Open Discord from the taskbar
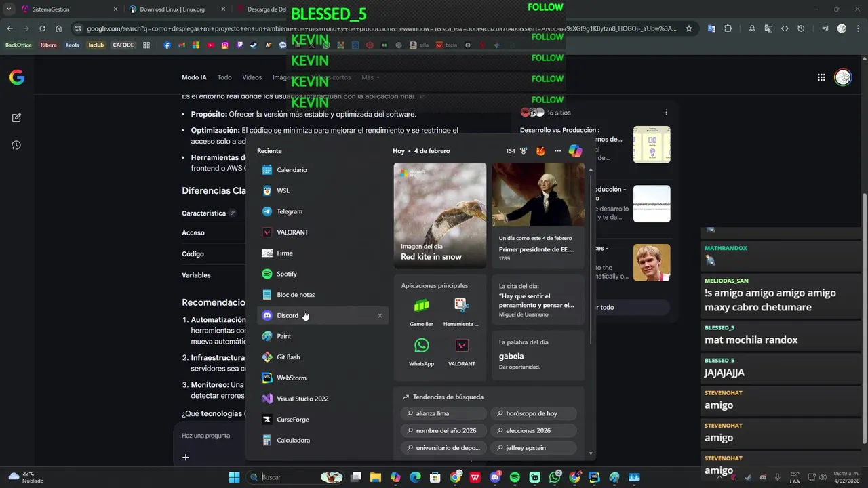Viewport: 868px width, 488px height. (x=495, y=477)
